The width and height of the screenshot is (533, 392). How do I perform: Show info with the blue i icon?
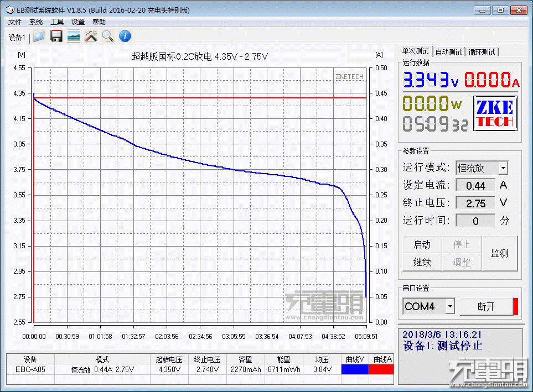click(125, 36)
